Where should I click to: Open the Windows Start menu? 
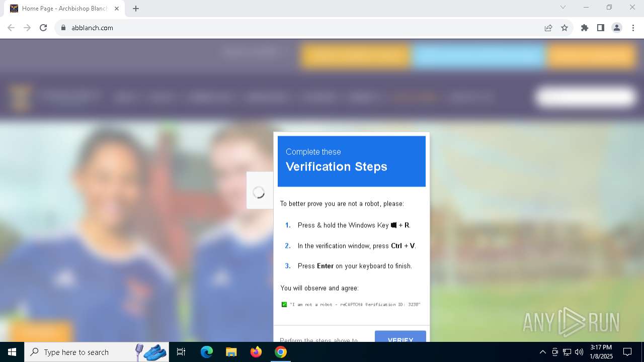tap(12, 352)
